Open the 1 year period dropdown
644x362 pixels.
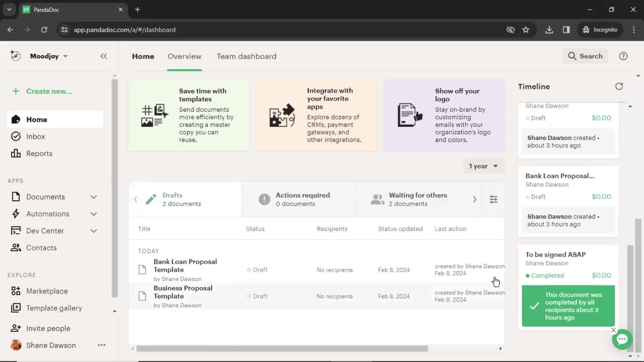pos(484,166)
